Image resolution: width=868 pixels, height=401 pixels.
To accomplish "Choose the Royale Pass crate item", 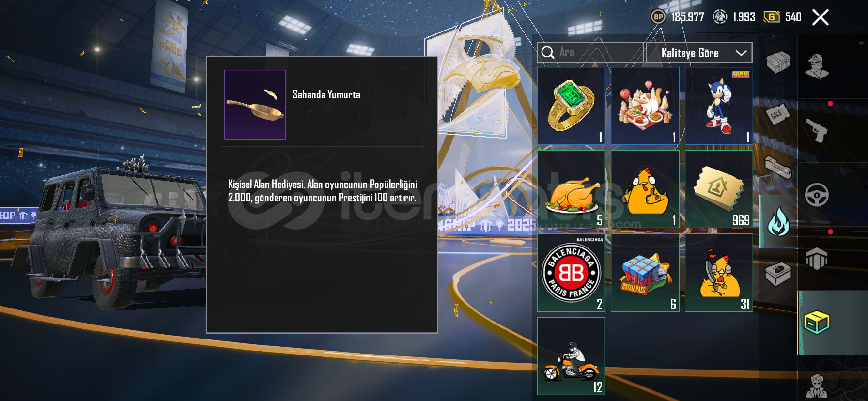I will pyautogui.click(x=645, y=273).
